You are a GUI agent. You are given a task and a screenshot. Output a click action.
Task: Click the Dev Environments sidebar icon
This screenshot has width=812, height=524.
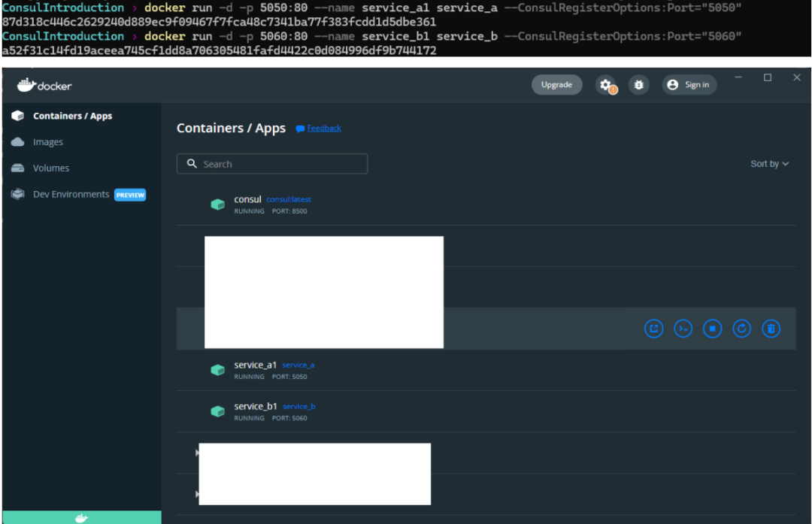coord(17,194)
